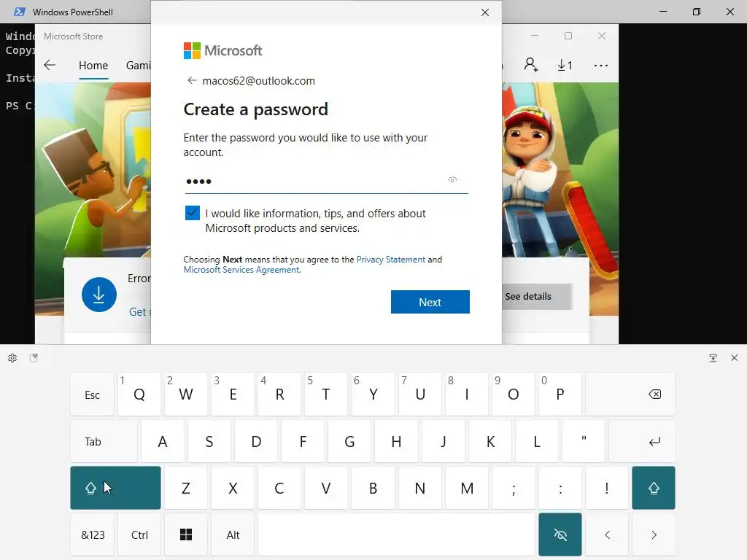Minimize the Windows PowerShell window
Image resolution: width=747 pixels, height=560 pixels.
coord(662,12)
